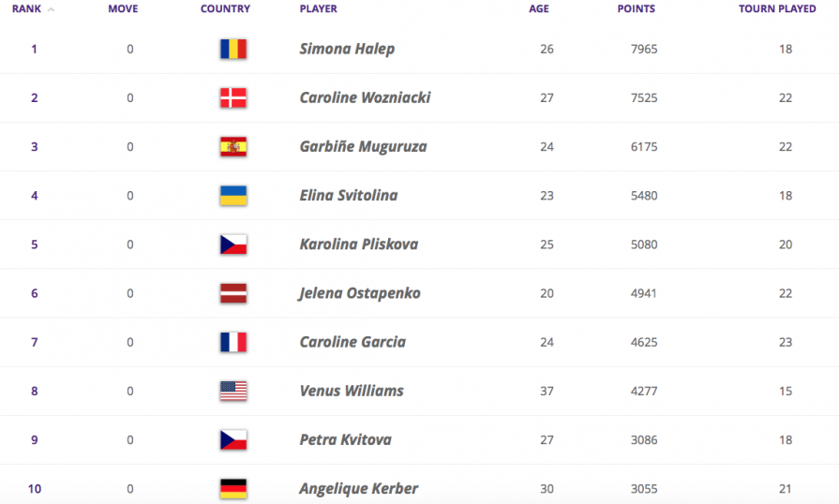Screen dimensions: 839x504
Task: Click the Ukraine flag beside Elina Svitolina
Action: pos(232,195)
